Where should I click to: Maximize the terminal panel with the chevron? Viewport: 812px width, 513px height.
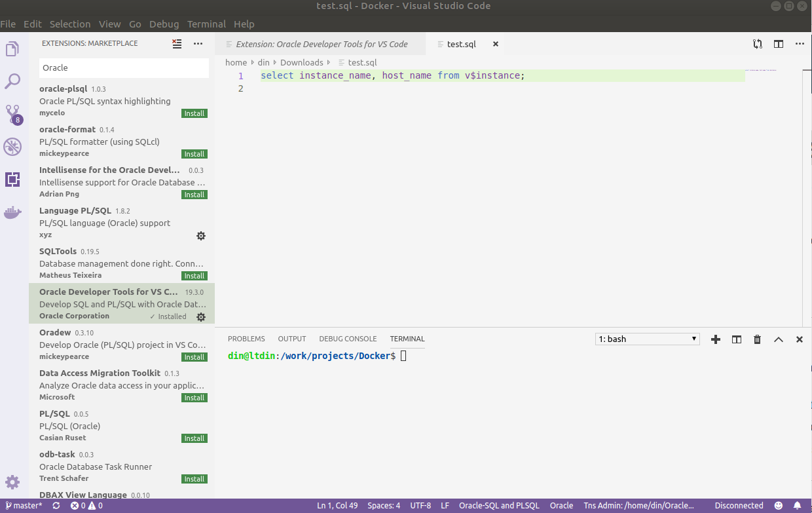(778, 339)
